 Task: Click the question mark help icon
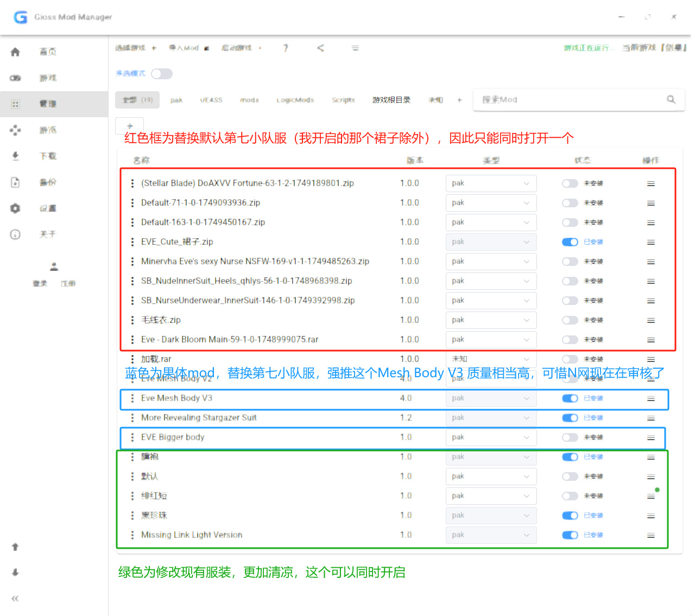coord(286,48)
